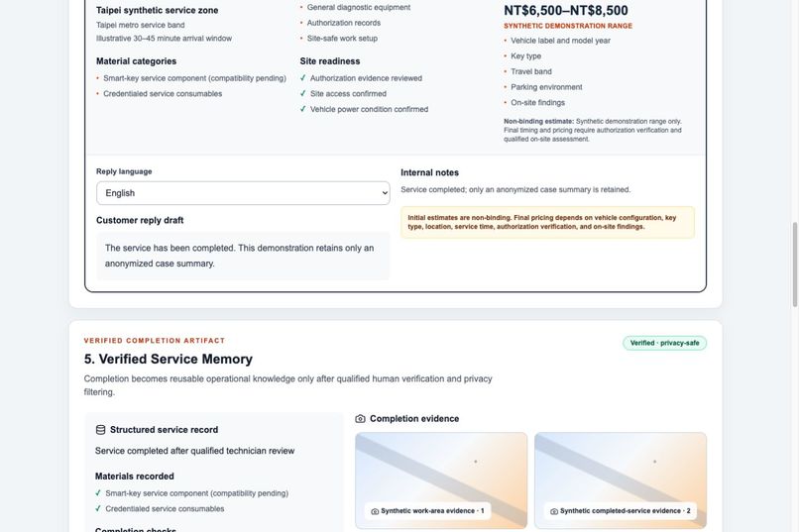799x532 pixels.
Task: Click the Materials recorded heading
Action: point(135,476)
